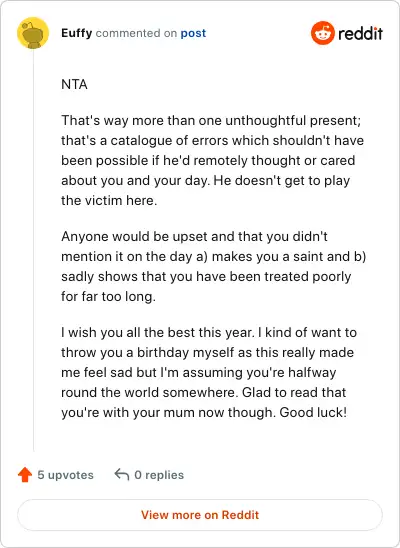400x548 pixels.
Task: Click the reddit wordmark text
Action: click(x=360, y=34)
